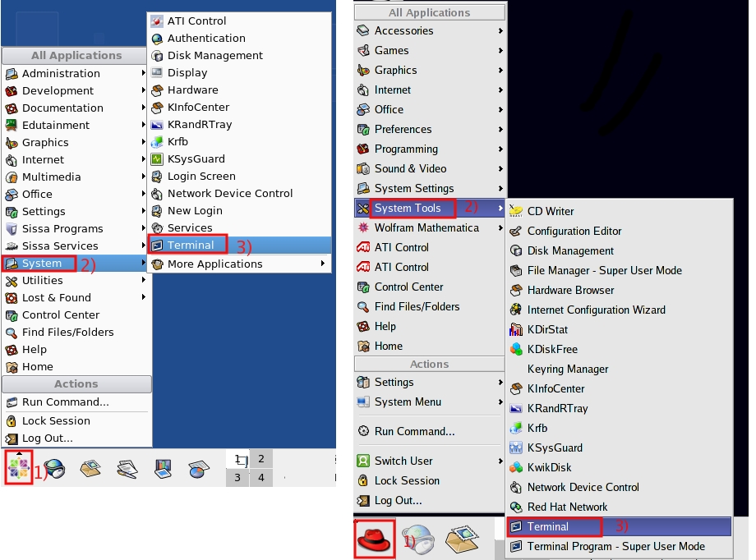
Task: Launch File Manager - Super User Mode
Action: click(x=620, y=270)
